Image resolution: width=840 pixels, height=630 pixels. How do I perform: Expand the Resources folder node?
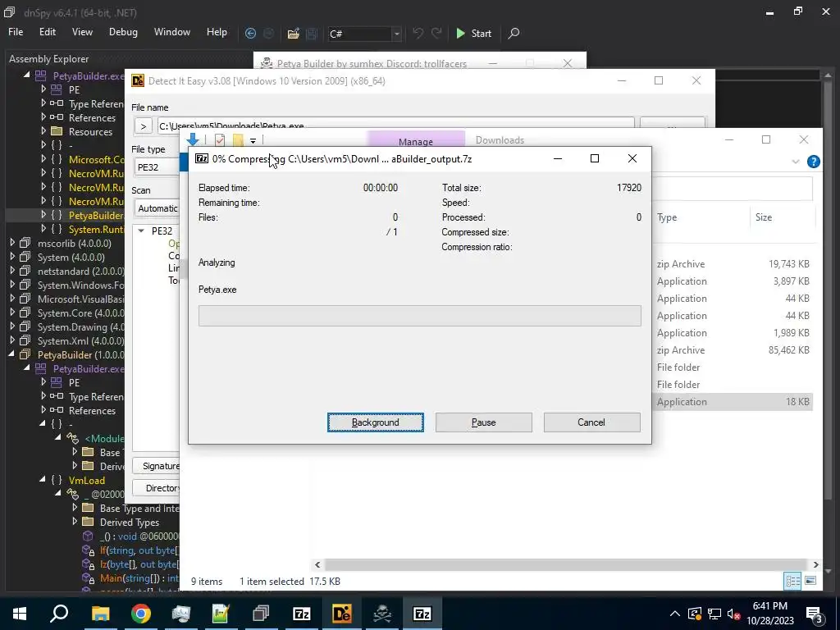43,131
